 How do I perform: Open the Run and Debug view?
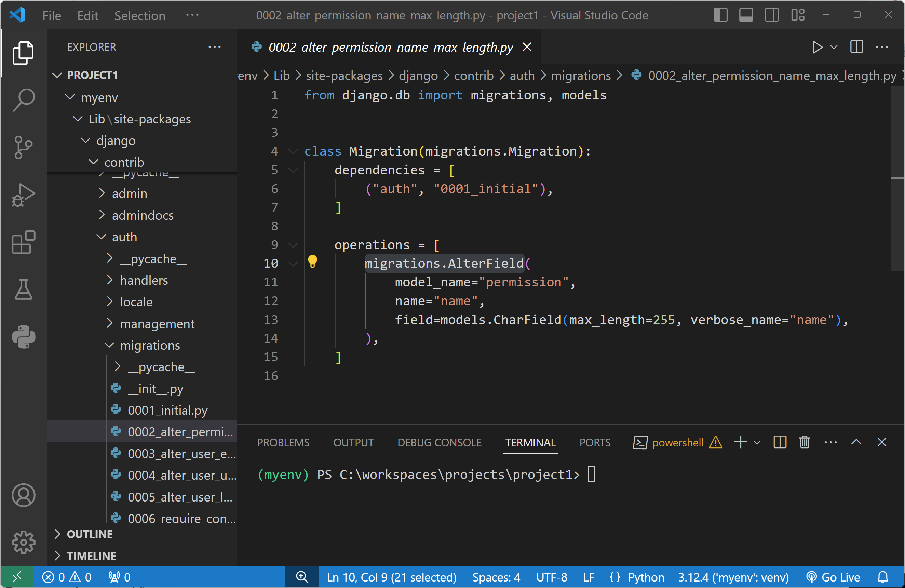point(23,195)
